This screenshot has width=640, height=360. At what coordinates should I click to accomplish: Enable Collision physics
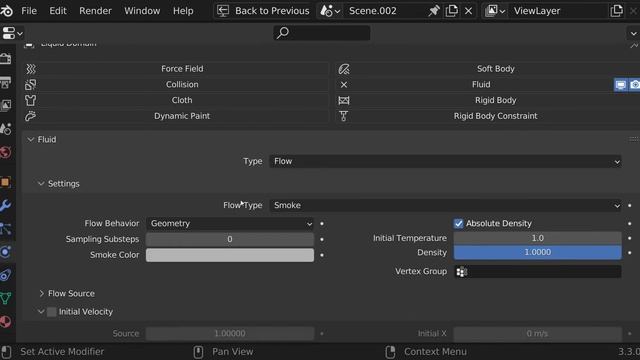point(176,84)
